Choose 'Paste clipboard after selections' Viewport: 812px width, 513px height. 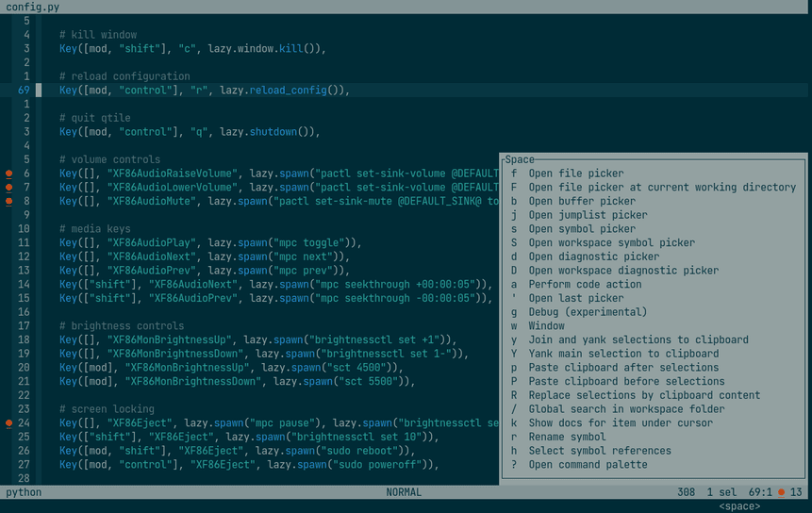[653, 368]
